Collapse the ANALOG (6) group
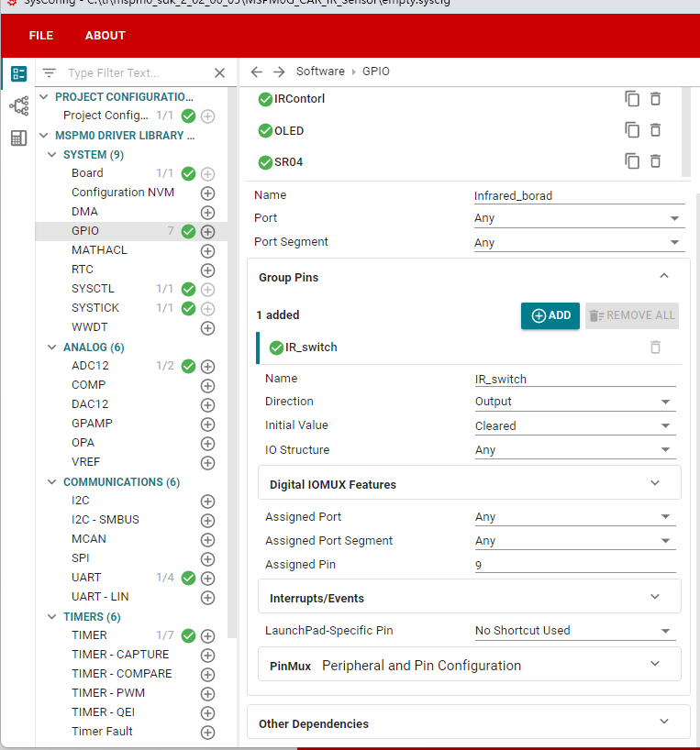Screen dimensions: 700x750 pos(52,347)
